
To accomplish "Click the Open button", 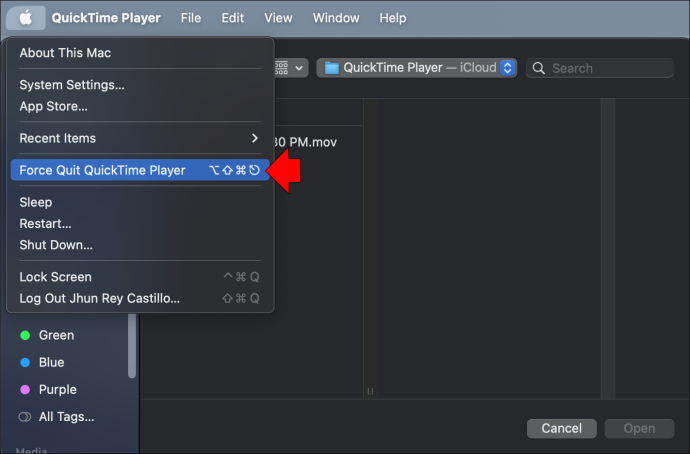I will click(639, 428).
